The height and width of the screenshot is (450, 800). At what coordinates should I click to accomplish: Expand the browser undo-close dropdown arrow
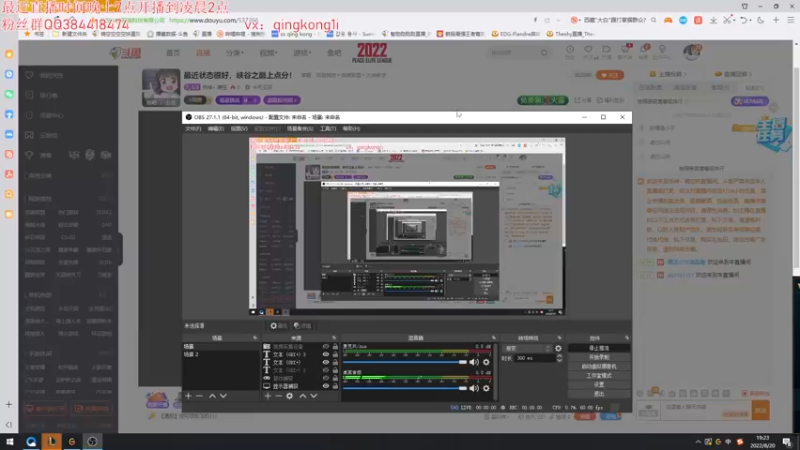753,20
